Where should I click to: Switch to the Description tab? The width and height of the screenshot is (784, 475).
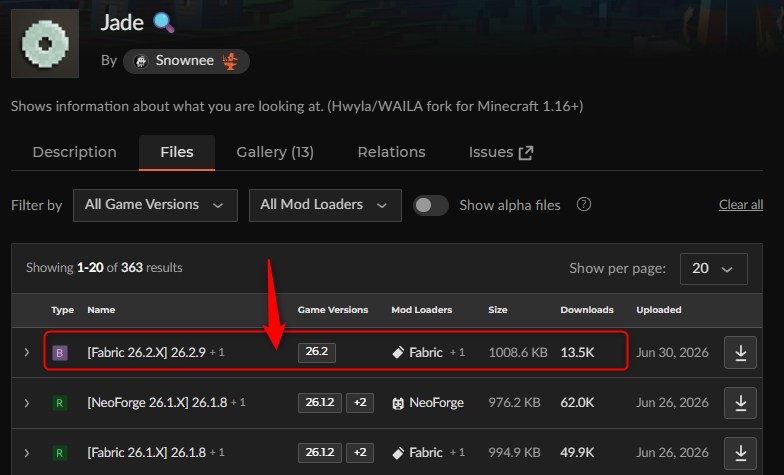74,152
